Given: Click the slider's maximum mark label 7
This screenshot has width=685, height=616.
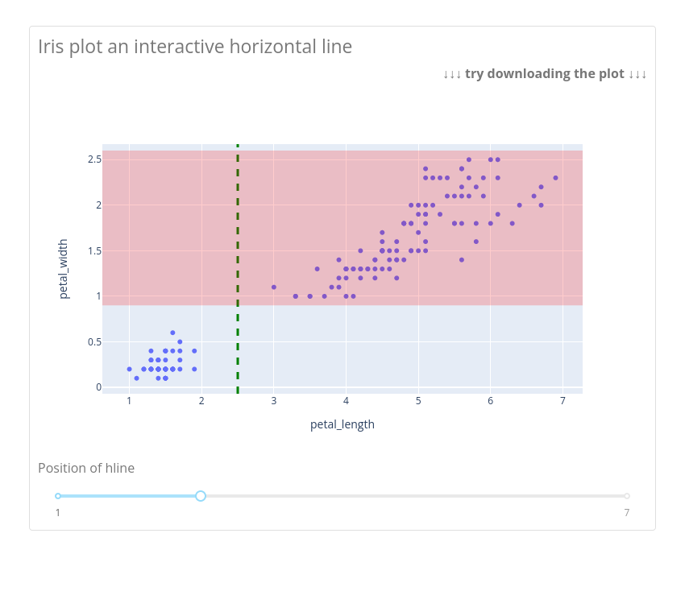Looking at the screenshot, I should pyautogui.click(x=626, y=513).
